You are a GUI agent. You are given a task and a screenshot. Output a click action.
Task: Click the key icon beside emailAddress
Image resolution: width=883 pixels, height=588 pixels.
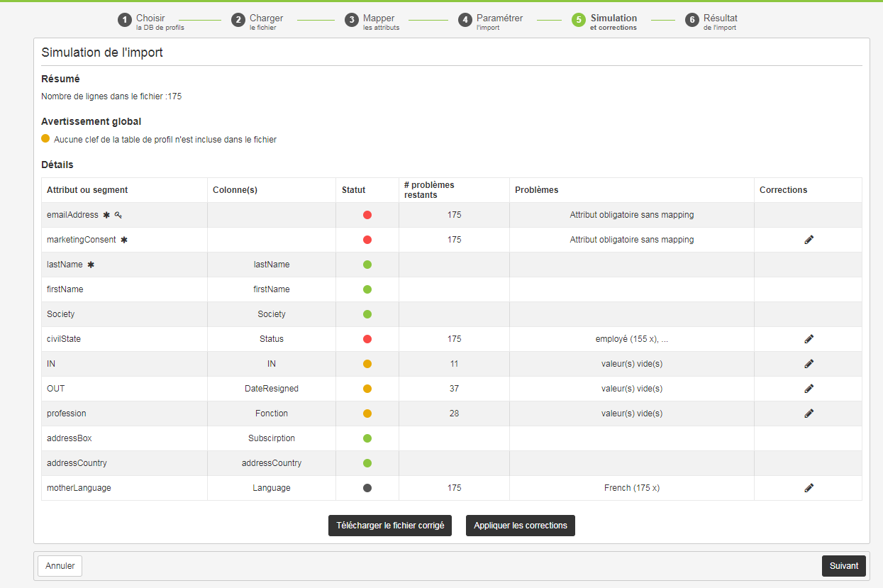(118, 215)
